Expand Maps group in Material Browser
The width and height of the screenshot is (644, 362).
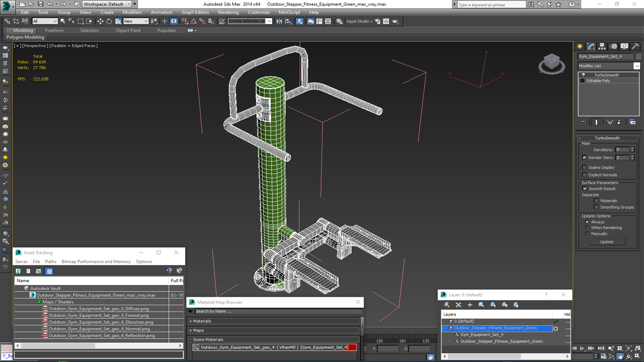[191, 330]
